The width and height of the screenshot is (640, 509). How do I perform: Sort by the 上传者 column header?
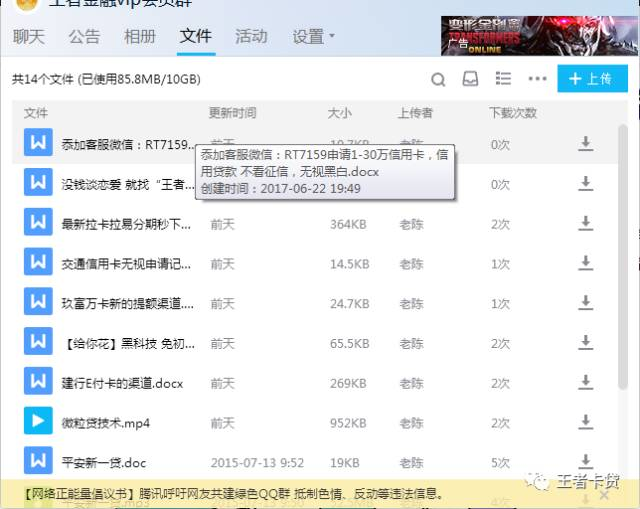click(x=415, y=113)
